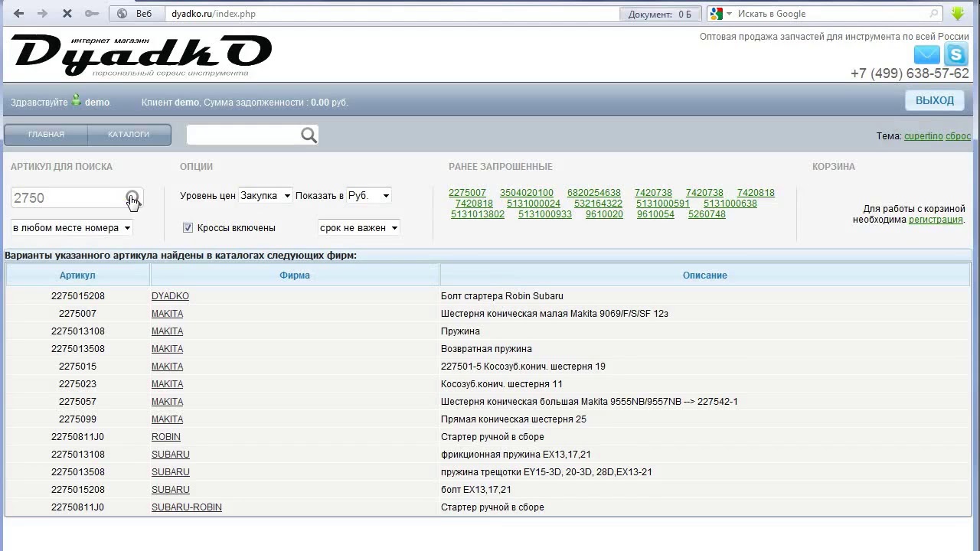
Task: Open MAKITA link for article 2275099
Action: [x=167, y=419]
